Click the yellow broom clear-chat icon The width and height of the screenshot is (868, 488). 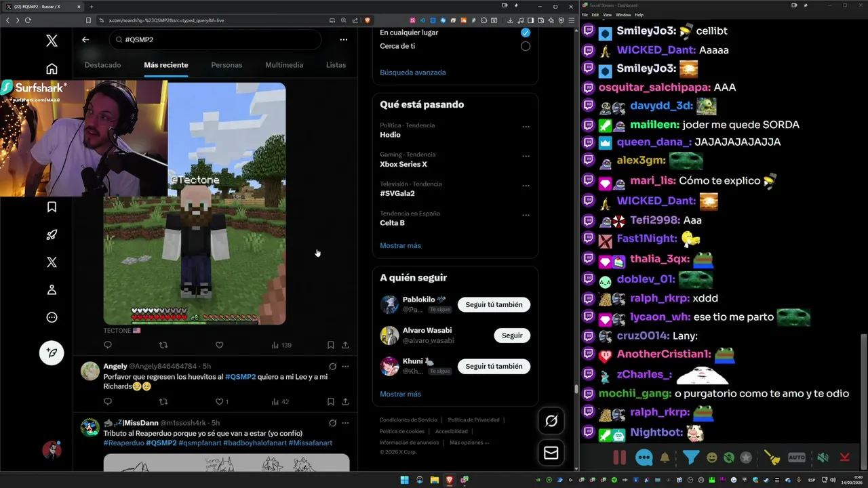click(772, 457)
